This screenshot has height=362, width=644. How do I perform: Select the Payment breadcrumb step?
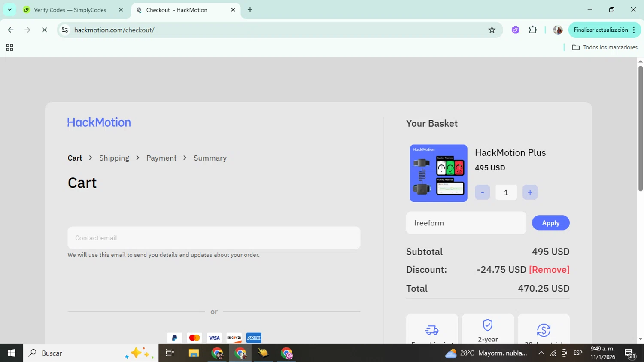click(161, 158)
